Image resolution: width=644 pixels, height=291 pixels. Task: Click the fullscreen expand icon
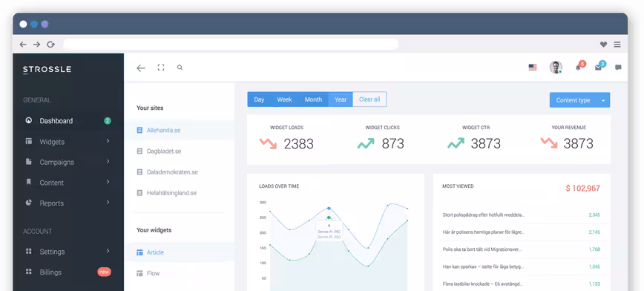(x=161, y=68)
